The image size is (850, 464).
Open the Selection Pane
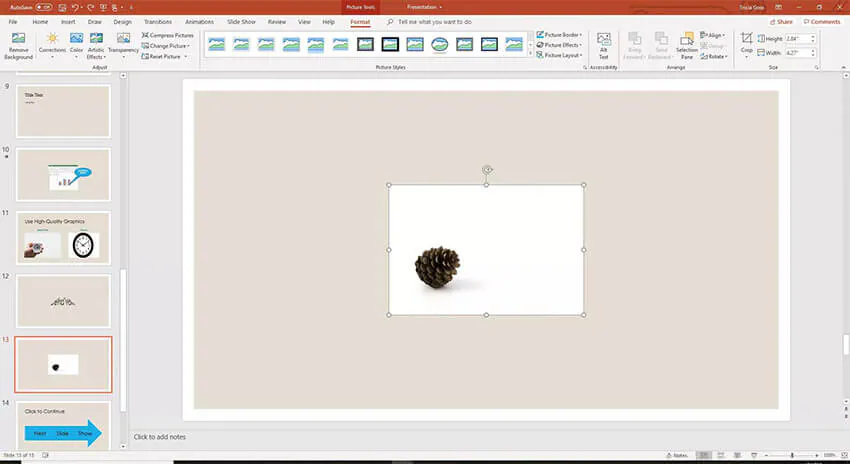click(687, 46)
